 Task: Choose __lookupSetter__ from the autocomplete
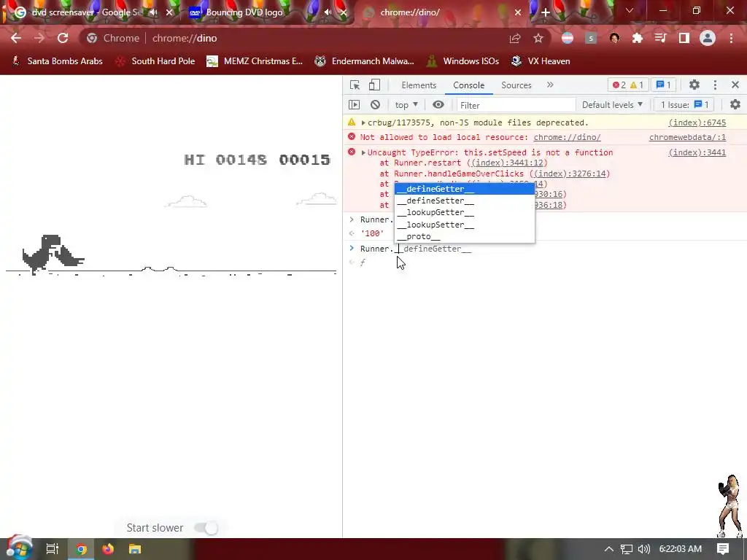(465, 225)
